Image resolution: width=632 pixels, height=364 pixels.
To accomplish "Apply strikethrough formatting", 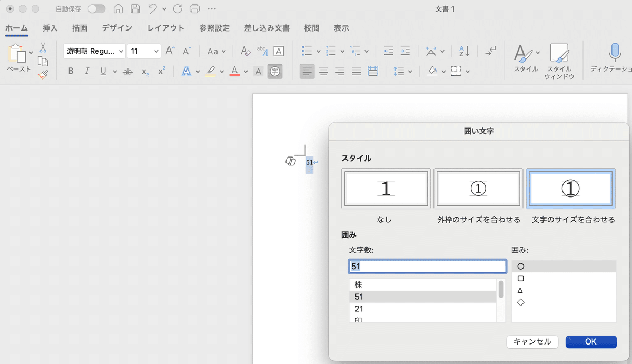I will pyautogui.click(x=127, y=72).
